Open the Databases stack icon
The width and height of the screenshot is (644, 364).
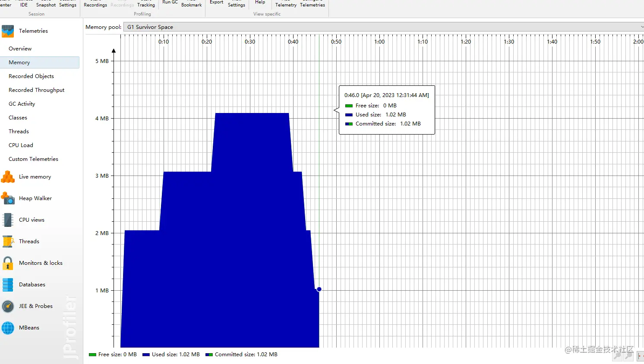(x=8, y=285)
